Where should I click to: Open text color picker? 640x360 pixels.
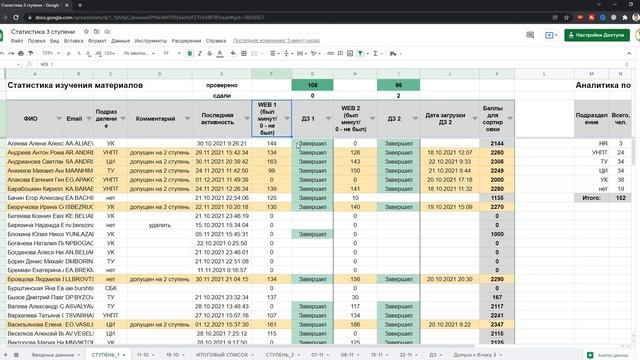pos(220,53)
